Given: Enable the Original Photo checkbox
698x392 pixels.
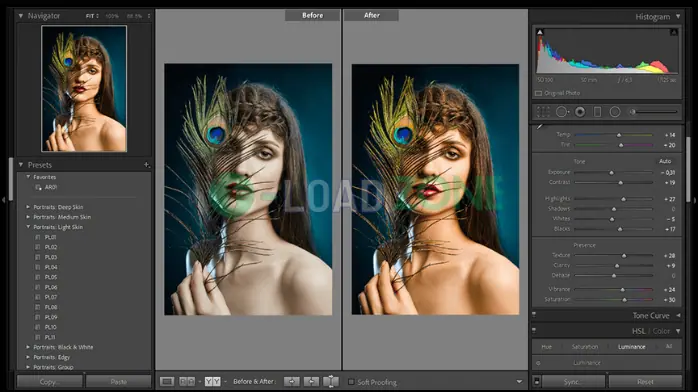Looking at the screenshot, I should [539, 93].
